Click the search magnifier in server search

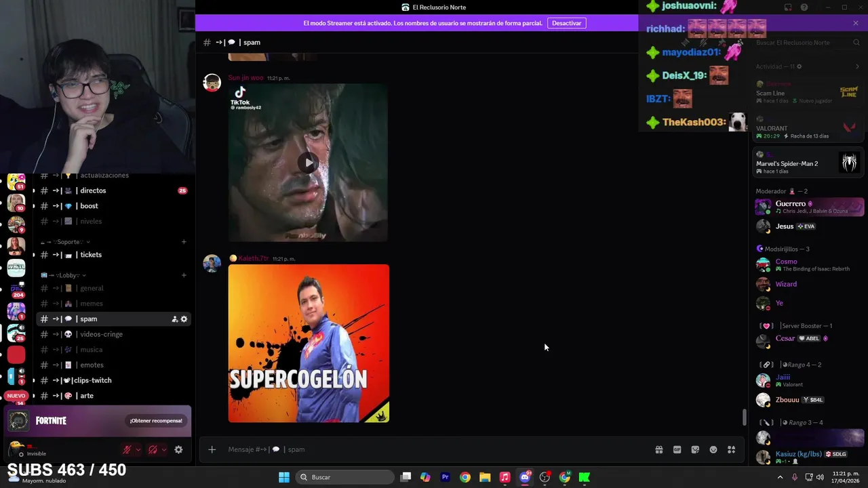click(856, 43)
